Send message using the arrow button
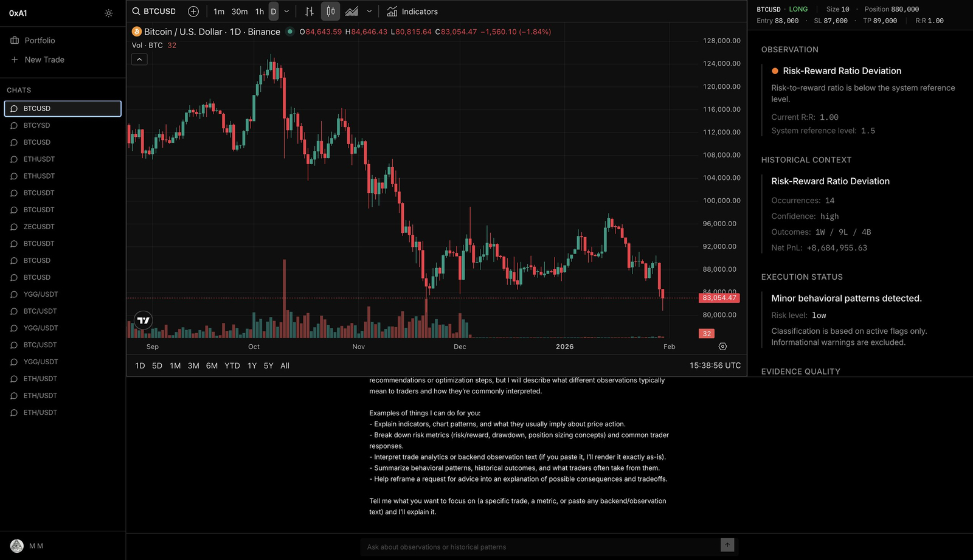The width and height of the screenshot is (973, 560). pos(727,545)
